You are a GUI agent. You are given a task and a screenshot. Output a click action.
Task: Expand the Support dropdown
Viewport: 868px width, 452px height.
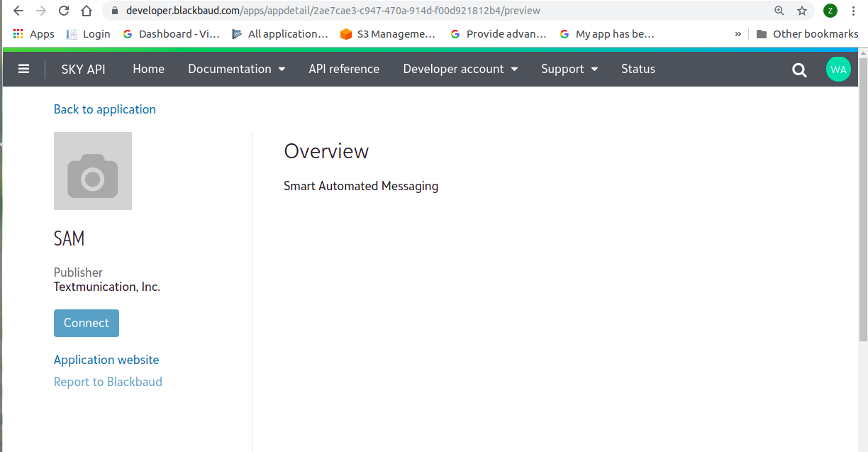(x=569, y=69)
